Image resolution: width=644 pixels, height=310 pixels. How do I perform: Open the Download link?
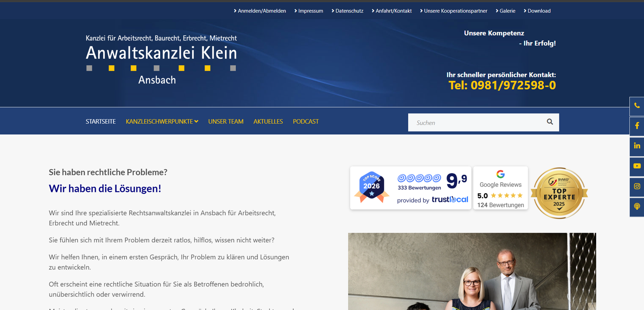click(537, 11)
